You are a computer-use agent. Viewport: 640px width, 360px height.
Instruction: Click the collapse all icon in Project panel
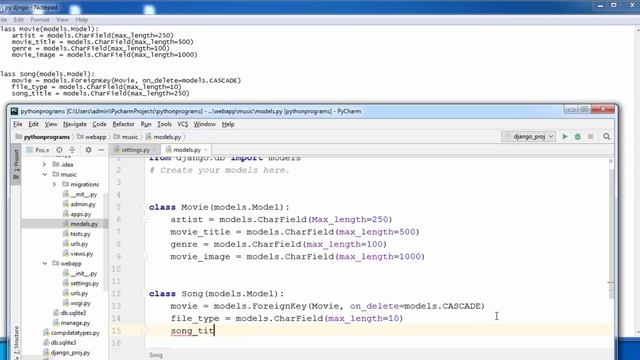pos(72,150)
